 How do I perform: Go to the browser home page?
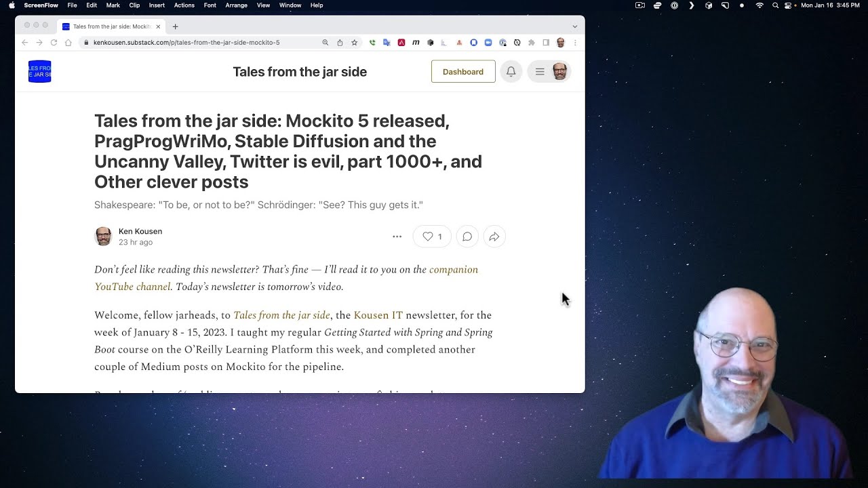68,42
